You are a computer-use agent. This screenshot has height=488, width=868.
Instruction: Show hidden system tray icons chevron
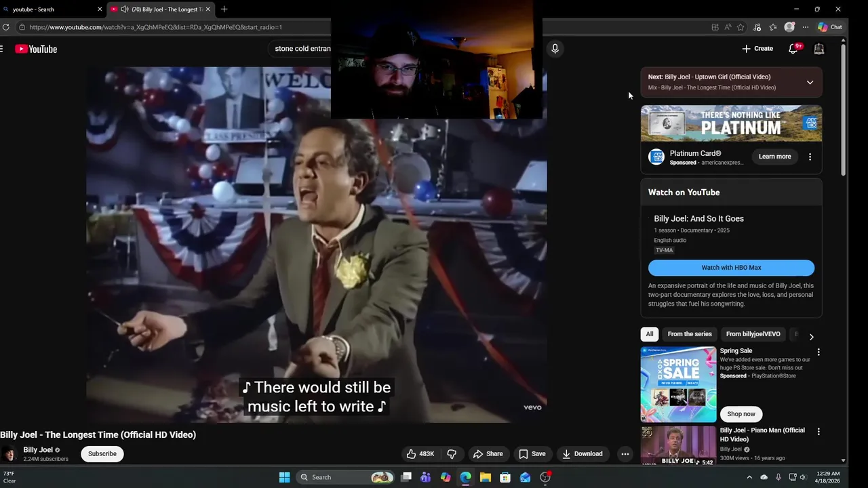[x=750, y=477]
